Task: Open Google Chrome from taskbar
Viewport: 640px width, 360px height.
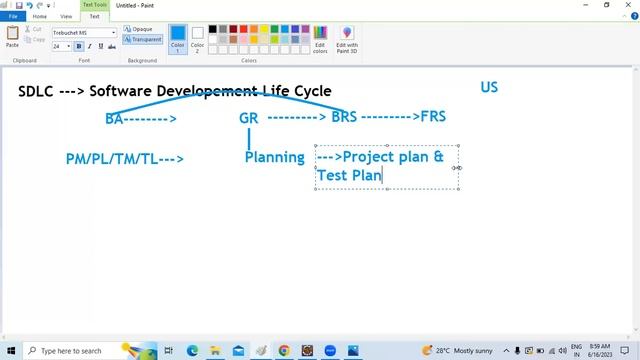Action: [x=284, y=351]
